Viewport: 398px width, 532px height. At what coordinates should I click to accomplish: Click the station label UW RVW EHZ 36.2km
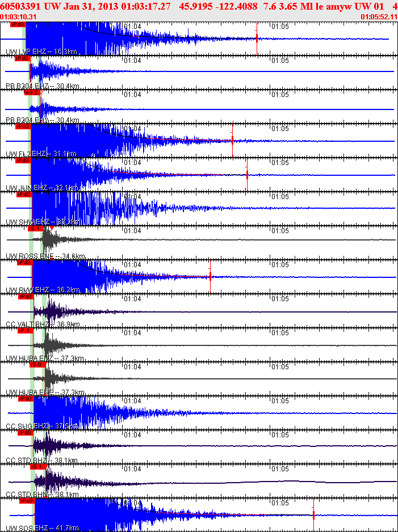pyautogui.click(x=43, y=290)
